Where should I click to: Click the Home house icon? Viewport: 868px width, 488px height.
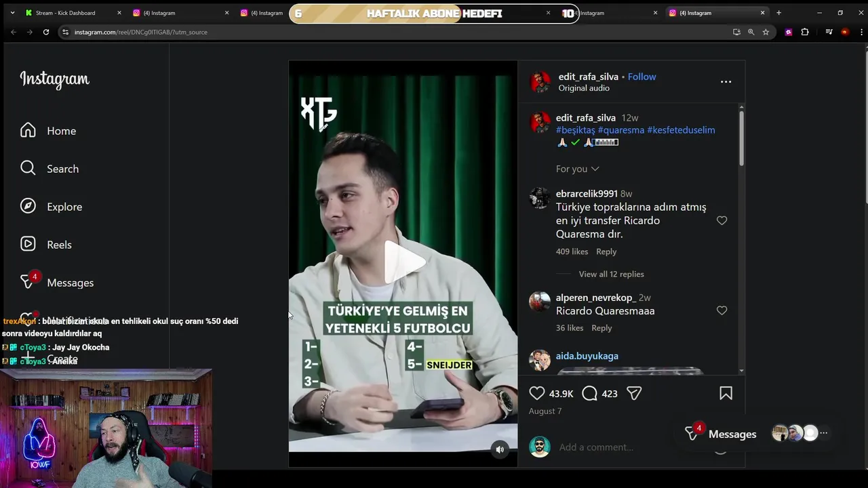point(28,130)
